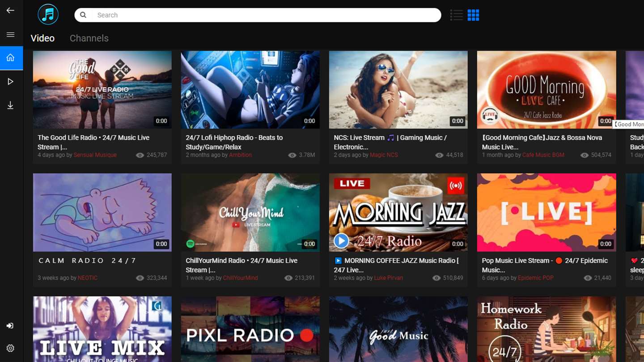Click the eye icon beside 3.78M views
The height and width of the screenshot is (362, 644).
pyautogui.click(x=292, y=155)
